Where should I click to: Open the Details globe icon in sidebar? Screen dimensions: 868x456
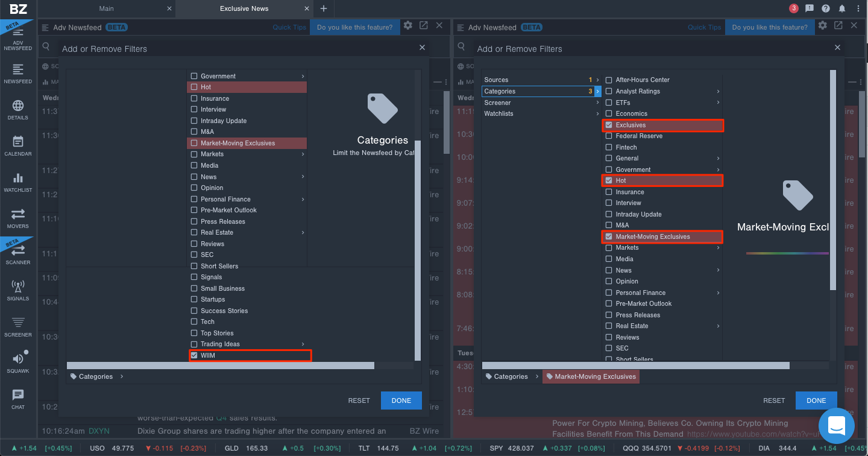(x=18, y=110)
